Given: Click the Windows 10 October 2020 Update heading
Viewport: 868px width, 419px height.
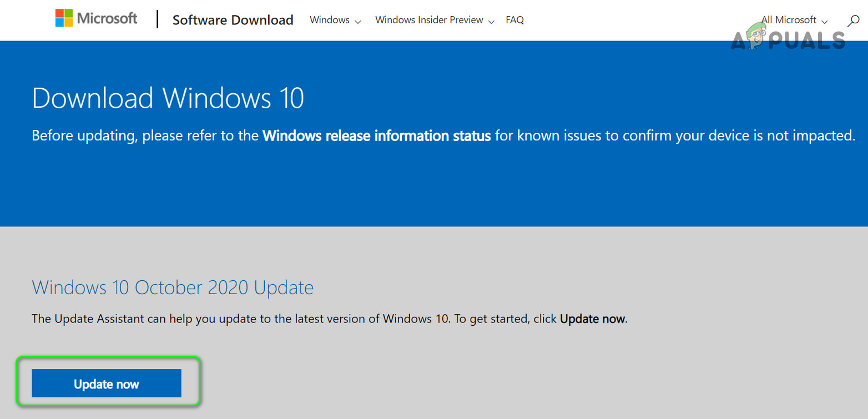Looking at the screenshot, I should pyautogui.click(x=172, y=287).
